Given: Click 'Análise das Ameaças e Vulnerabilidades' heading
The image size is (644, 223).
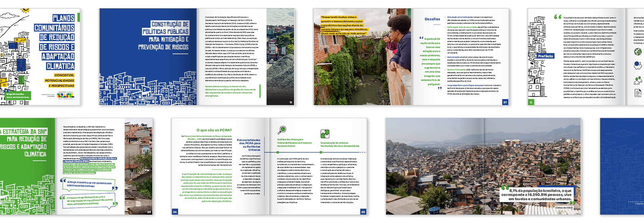Looking at the screenshot, I should 294,143.
